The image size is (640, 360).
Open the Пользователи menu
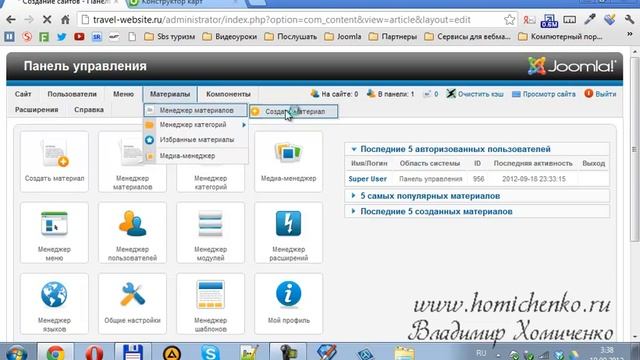pyautogui.click(x=72, y=94)
